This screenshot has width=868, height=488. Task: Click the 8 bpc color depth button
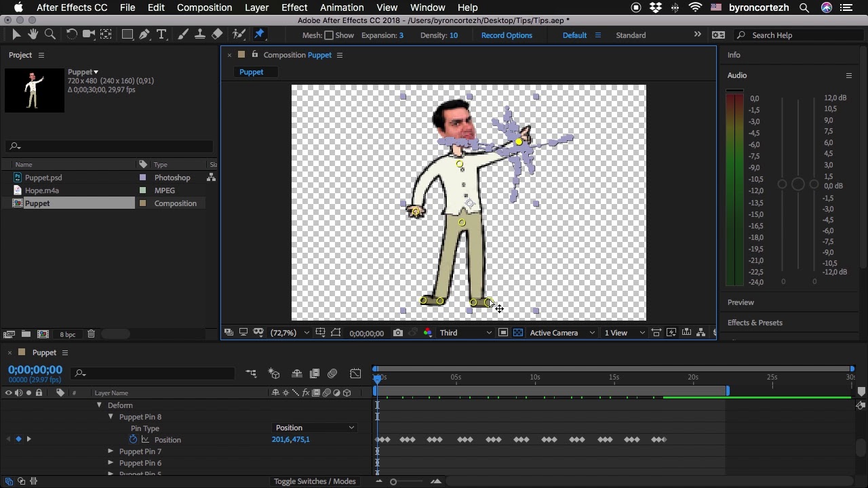click(68, 334)
